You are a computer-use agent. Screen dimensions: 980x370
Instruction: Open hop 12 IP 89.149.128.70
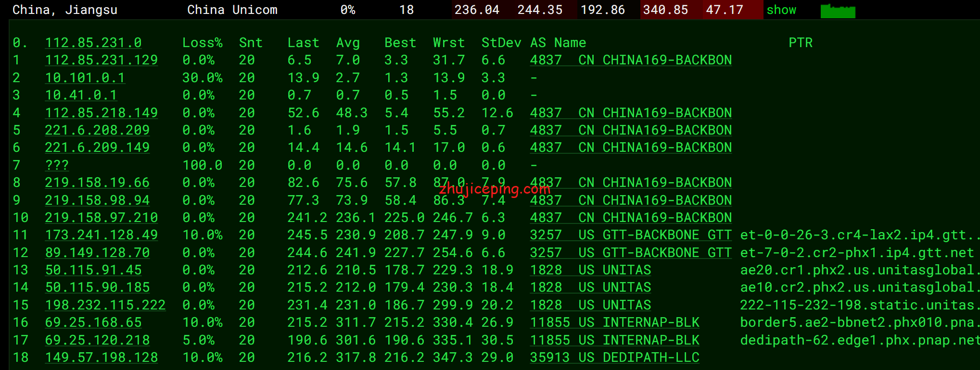click(x=97, y=253)
